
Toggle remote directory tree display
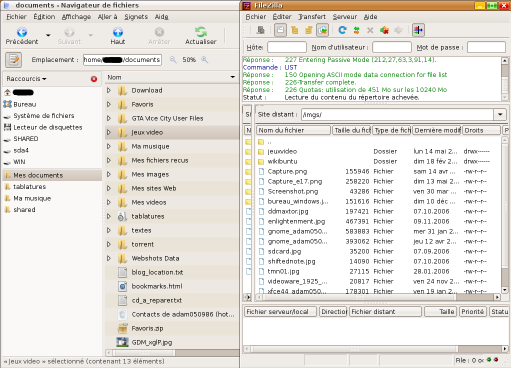pos(309,30)
